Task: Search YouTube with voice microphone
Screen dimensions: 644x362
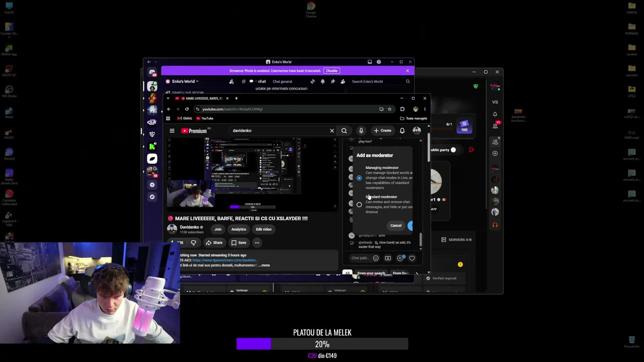Action: tap(361, 131)
